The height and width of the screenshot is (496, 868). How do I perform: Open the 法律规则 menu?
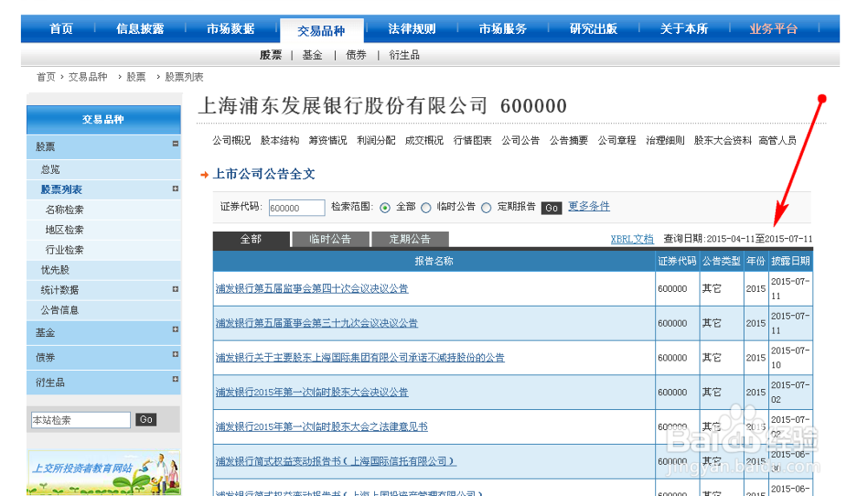click(x=411, y=29)
